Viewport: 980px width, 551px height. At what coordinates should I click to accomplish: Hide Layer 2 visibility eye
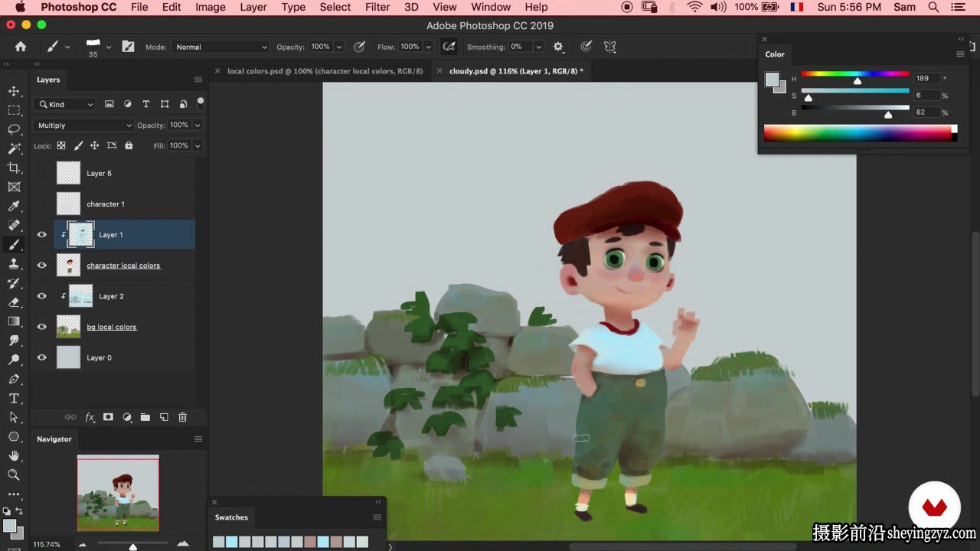coord(42,296)
